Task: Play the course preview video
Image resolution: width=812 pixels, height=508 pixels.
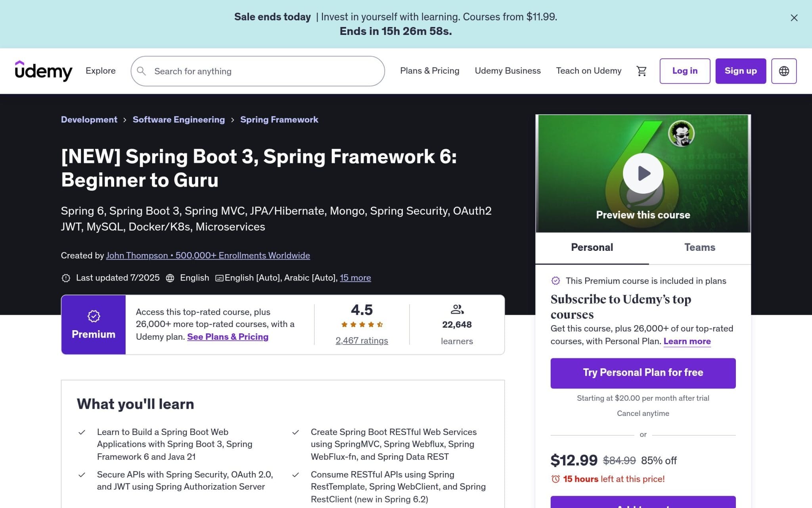Action: tap(643, 173)
